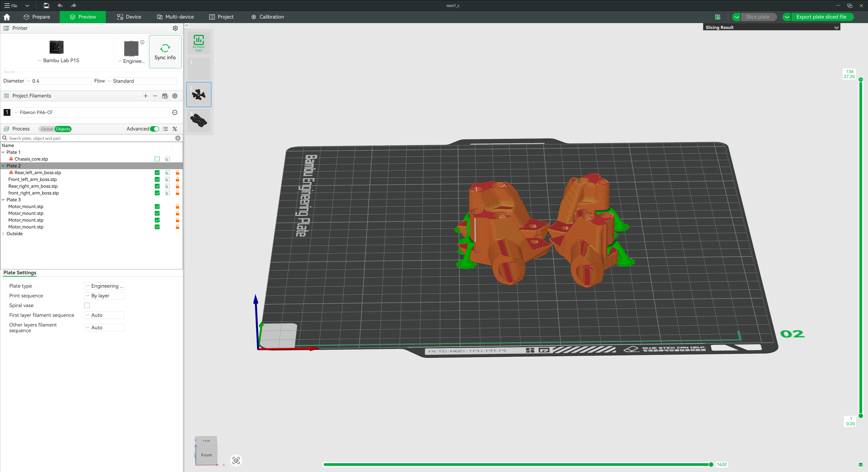
Task: Enable Spiral vase checkbox
Action: point(87,305)
